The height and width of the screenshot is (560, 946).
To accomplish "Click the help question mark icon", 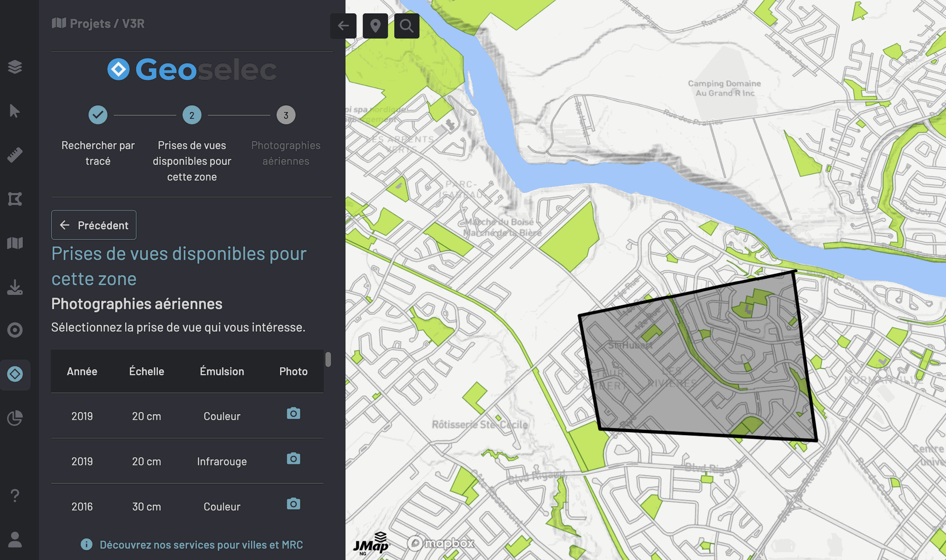I will (x=15, y=495).
